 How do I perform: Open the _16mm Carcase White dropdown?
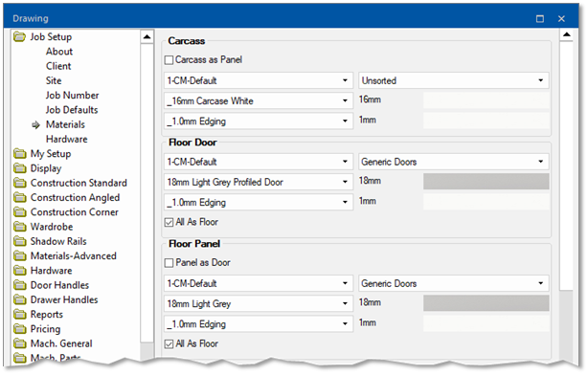(x=259, y=100)
